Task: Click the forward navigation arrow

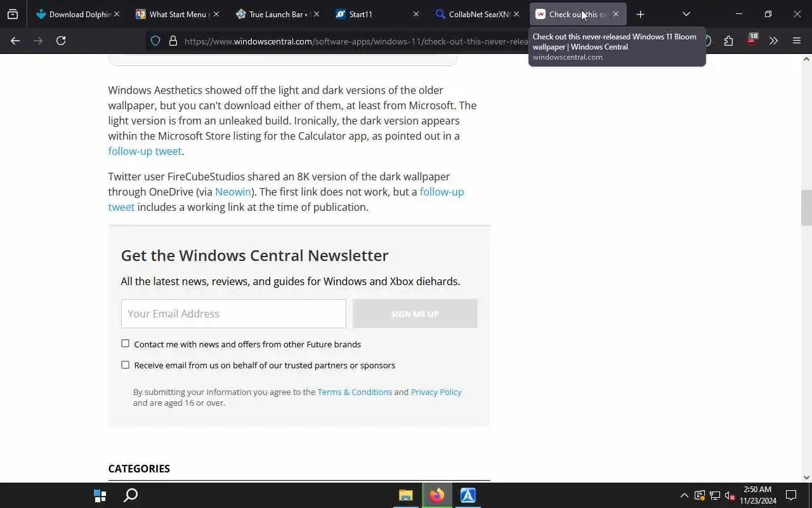Action: point(38,41)
